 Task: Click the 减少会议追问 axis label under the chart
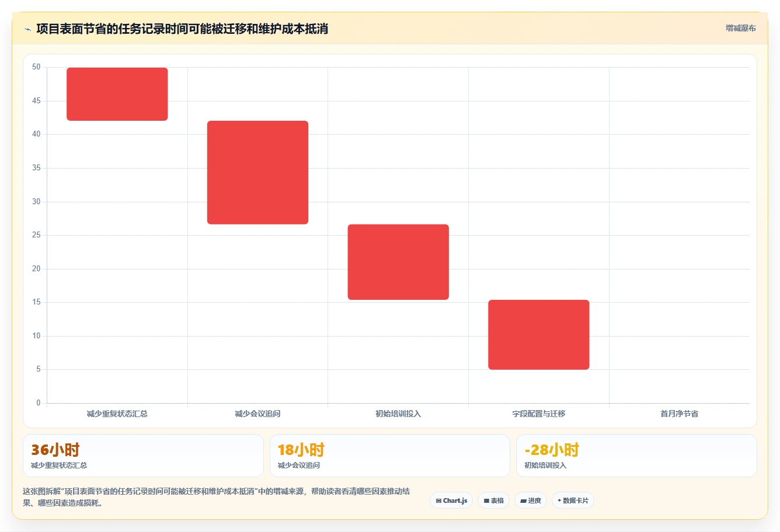click(257, 414)
